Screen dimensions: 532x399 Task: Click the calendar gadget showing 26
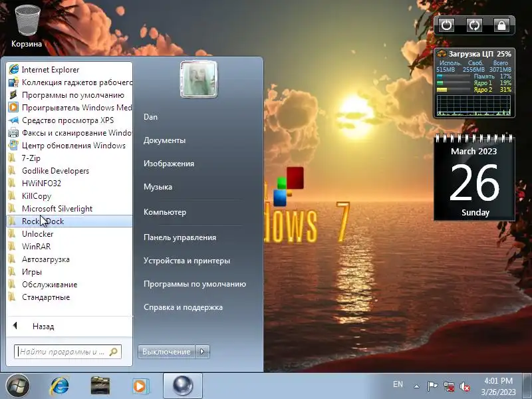474,178
